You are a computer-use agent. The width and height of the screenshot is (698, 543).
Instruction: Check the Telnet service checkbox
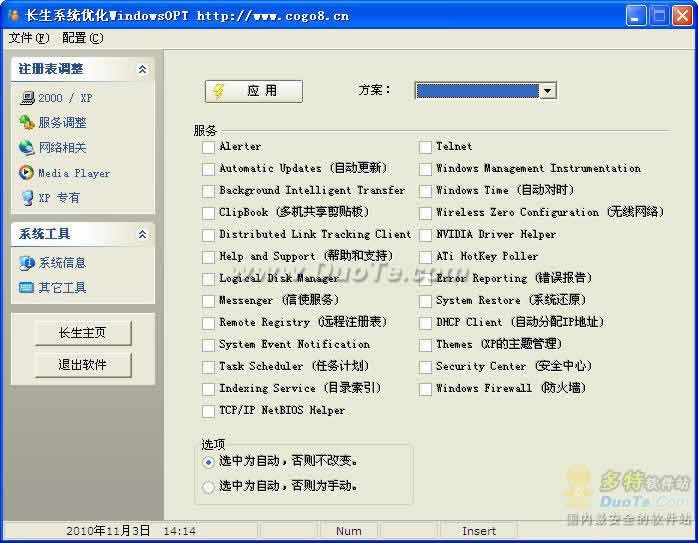pos(426,147)
